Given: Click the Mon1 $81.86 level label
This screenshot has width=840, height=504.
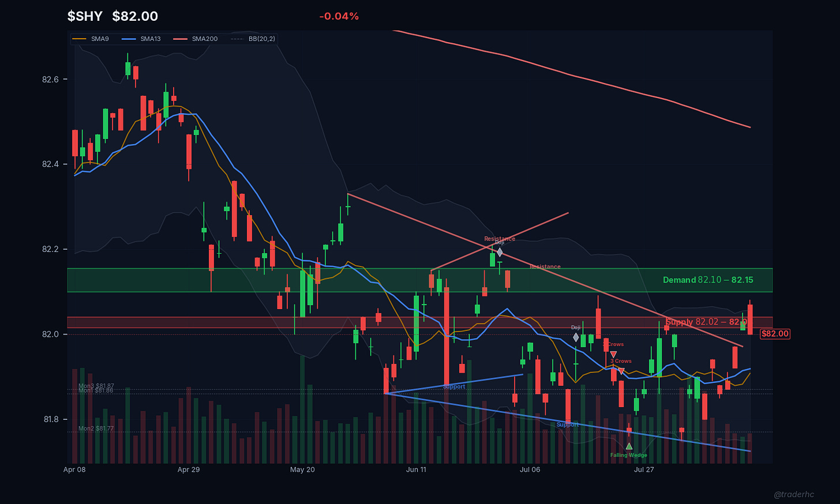Looking at the screenshot, I should (x=96, y=390).
